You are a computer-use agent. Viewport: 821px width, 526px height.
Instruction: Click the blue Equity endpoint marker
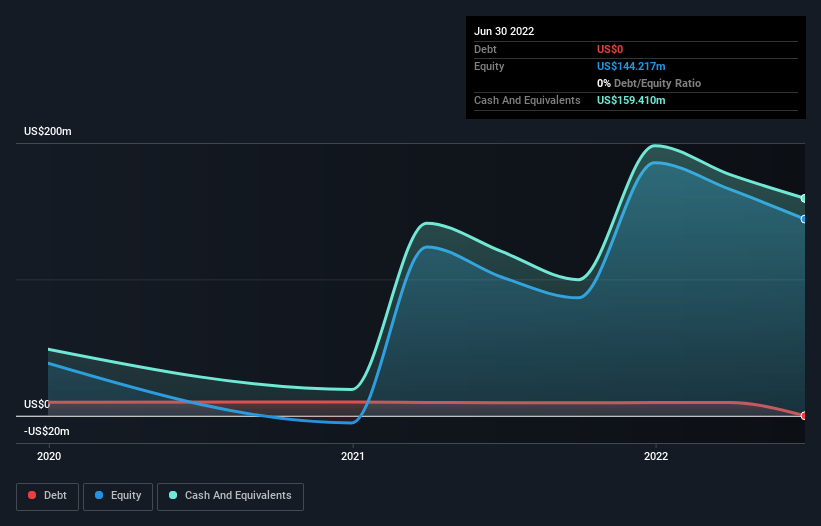point(804,219)
